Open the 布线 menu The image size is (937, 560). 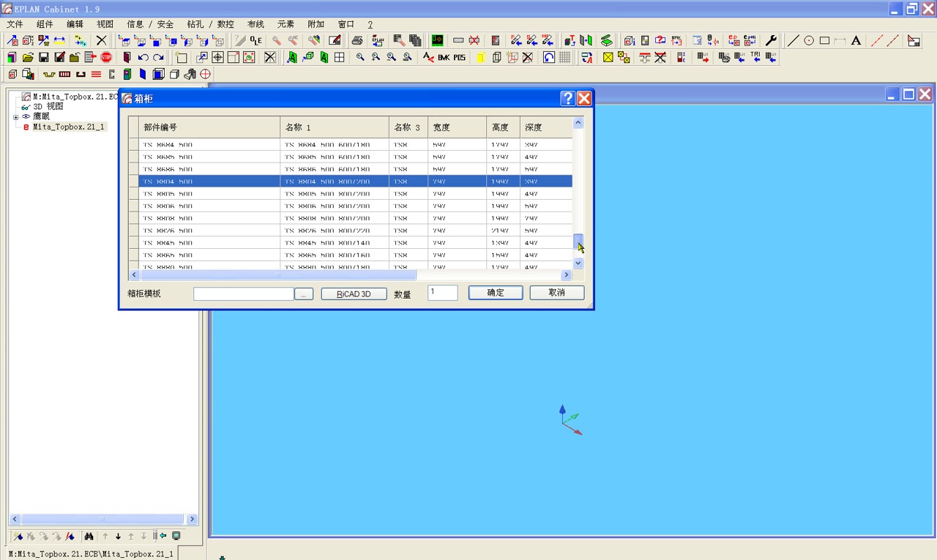[255, 24]
